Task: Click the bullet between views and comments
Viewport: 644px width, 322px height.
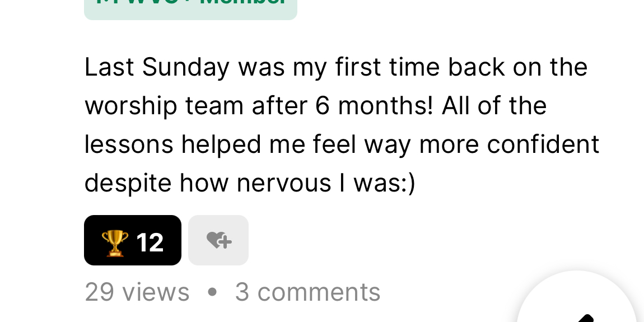Action: pos(212,292)
